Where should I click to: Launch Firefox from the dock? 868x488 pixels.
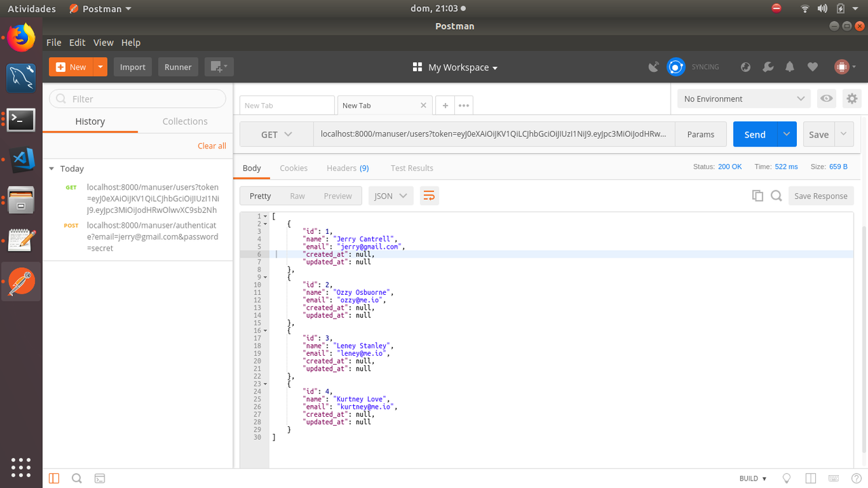21,38
